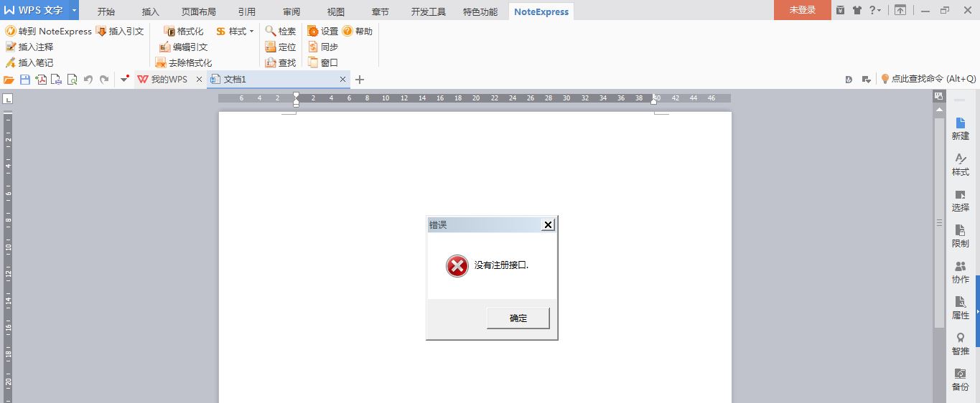This screenshot has width=980, height=403.
Task: Click the print icon in quick toolbar
Action: [x=57, y=80]
